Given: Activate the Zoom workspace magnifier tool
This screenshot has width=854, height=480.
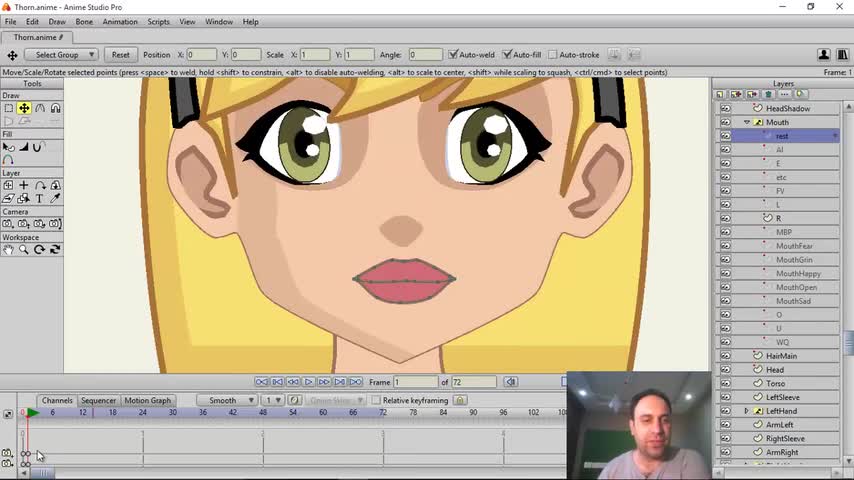Looking at the screenshot, I should [23, 249].
